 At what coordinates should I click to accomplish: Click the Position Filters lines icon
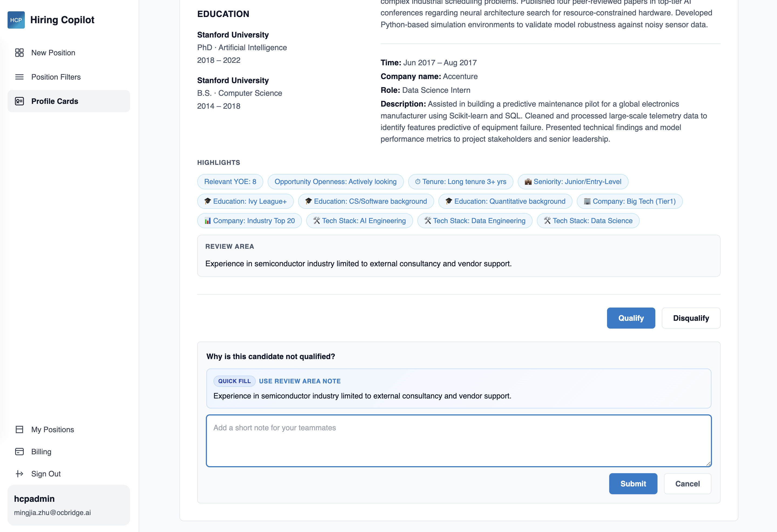[19, 77]
